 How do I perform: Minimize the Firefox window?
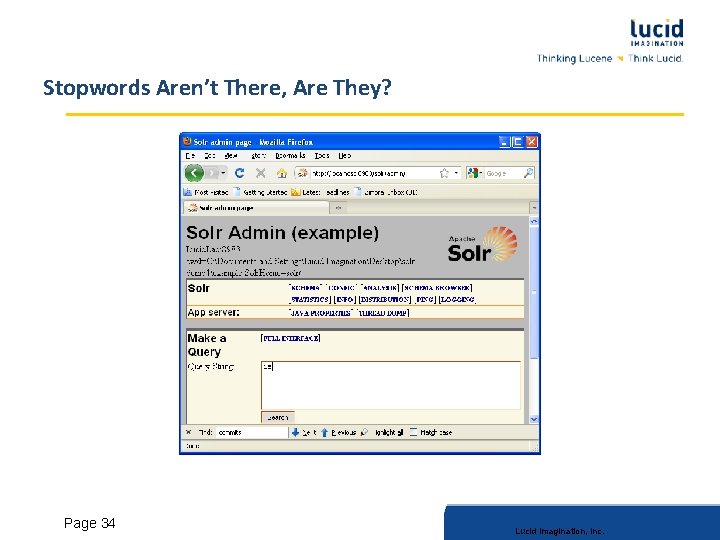[x=504, y=142]
